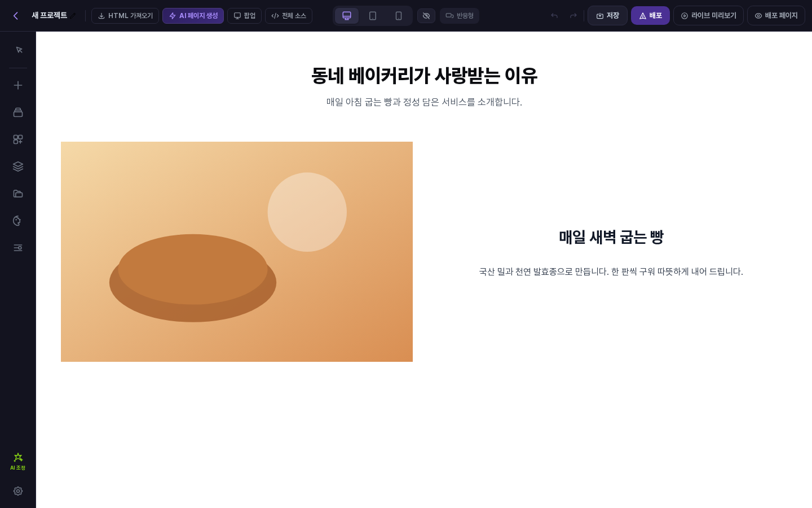Screen dimensions: 812x508
Task: Select the heading 매일 새벽 굽는 빵
Action: (611, 237)
